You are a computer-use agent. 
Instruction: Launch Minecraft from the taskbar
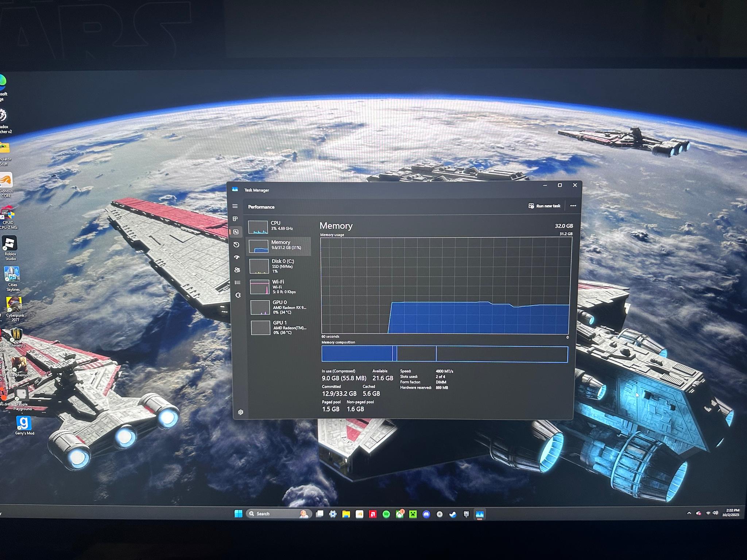(413, 514)
